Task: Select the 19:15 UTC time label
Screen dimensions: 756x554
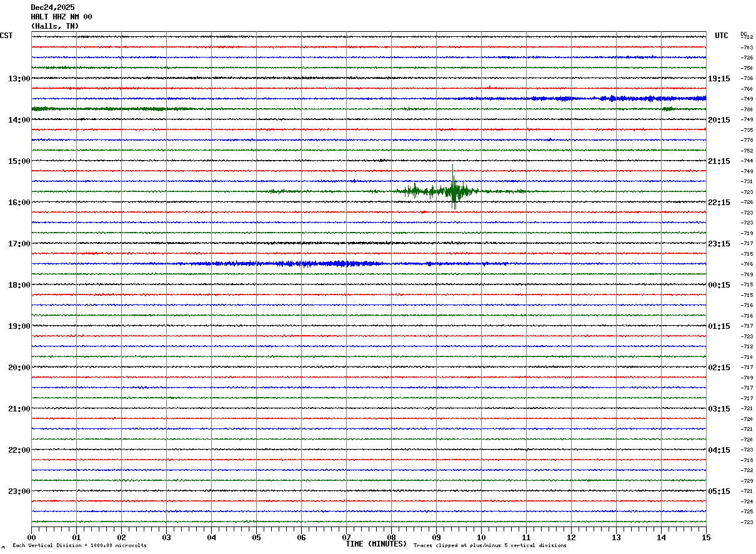Action: 719,79
